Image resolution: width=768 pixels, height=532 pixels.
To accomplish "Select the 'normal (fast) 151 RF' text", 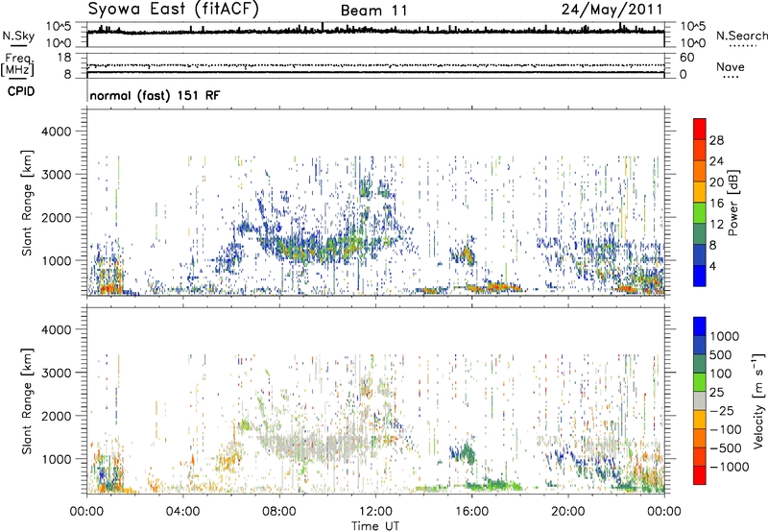I will coord(155,95).
